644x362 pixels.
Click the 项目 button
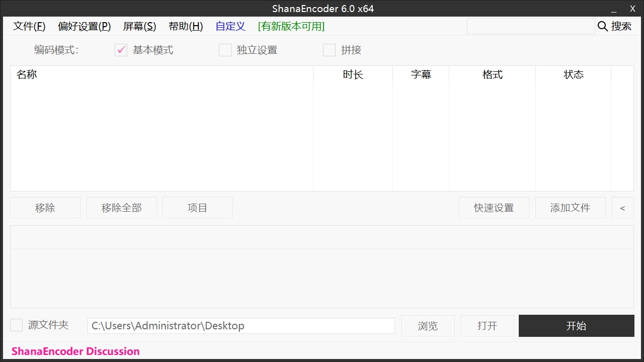198,208
